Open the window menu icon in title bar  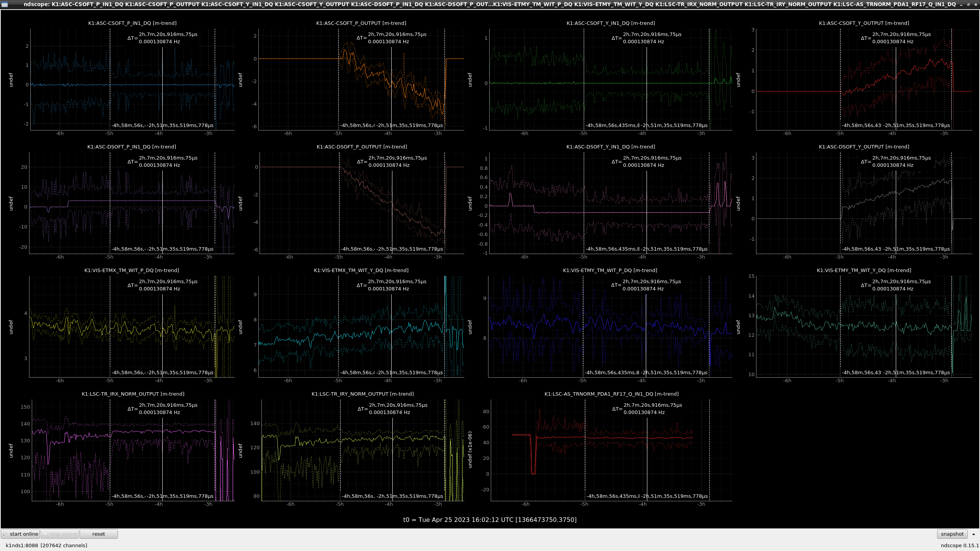coord(5,4)
